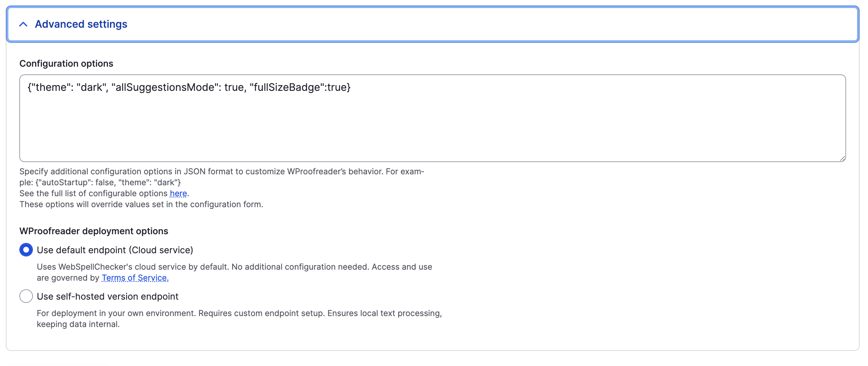Click the WProofreader deployment options heading
The height and width of the screenshot is (366, 868).
pyautogui.click(x=93, y=231)
